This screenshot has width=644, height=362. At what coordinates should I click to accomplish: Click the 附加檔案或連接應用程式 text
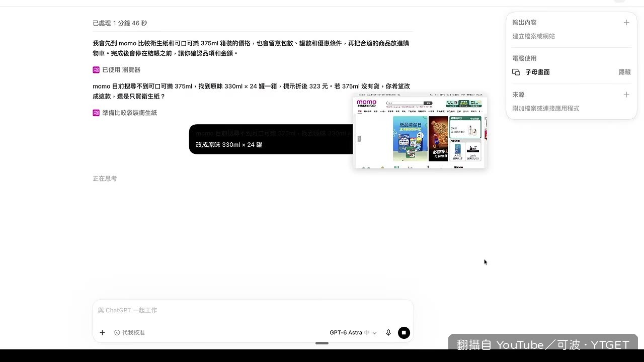(x=545, y=109)
